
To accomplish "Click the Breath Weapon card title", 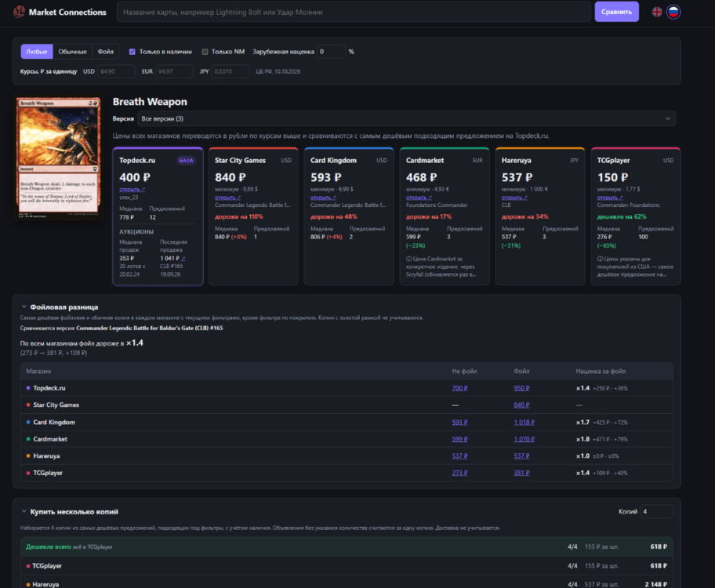I will pyautogui.click(x=150, y=102).
